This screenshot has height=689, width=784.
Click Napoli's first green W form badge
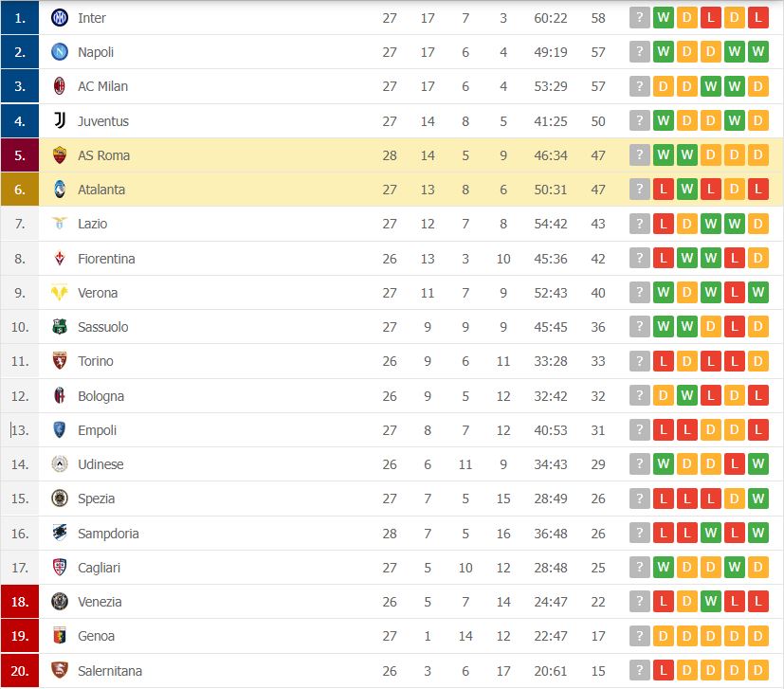(664, 52)
